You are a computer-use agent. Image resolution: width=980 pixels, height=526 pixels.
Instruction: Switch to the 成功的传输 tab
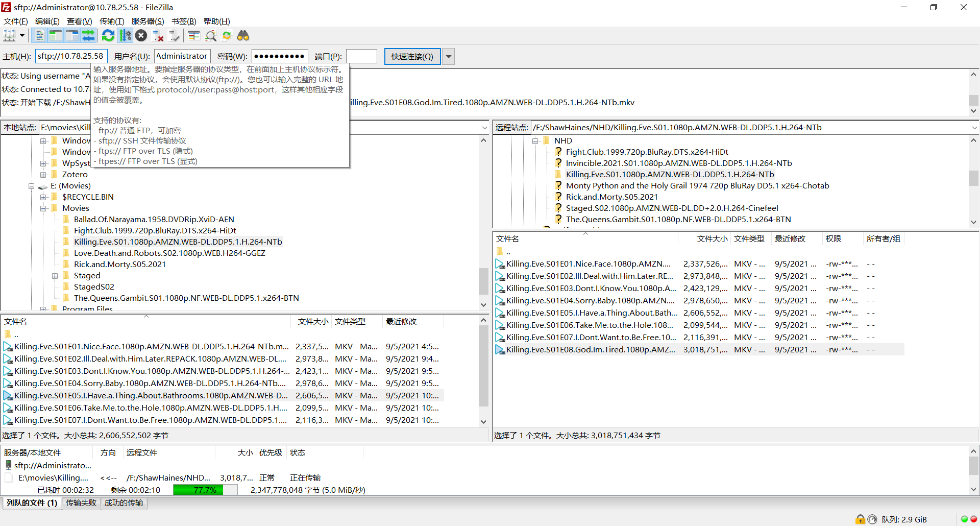tap(124, 503)
